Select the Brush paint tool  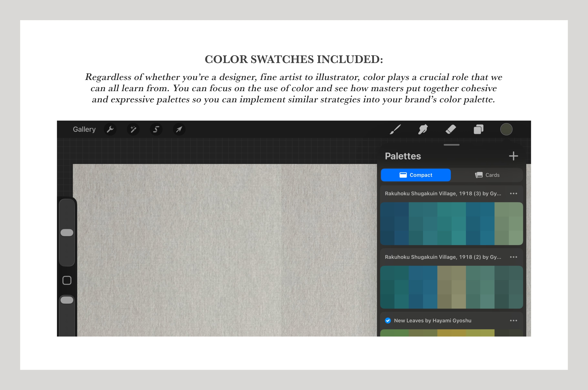(x=395, y=129)
